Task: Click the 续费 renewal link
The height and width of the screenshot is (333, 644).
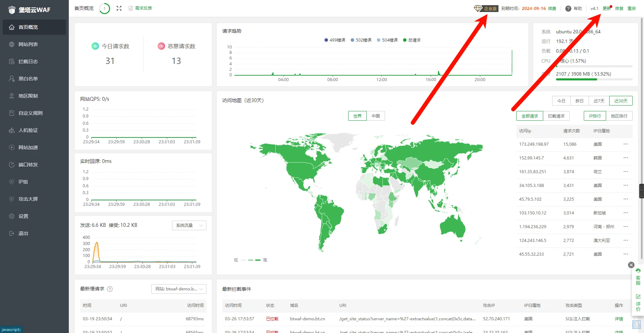Action: 552,9
